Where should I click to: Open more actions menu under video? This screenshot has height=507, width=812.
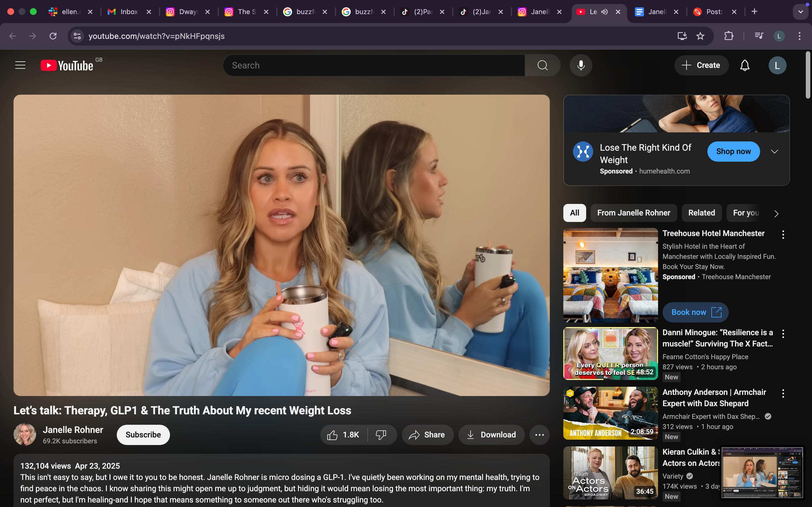(539, 435)
